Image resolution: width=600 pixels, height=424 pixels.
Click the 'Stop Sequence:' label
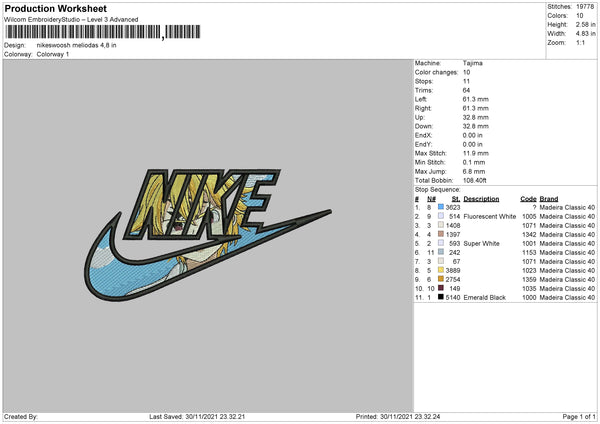[x=437, y=189]
